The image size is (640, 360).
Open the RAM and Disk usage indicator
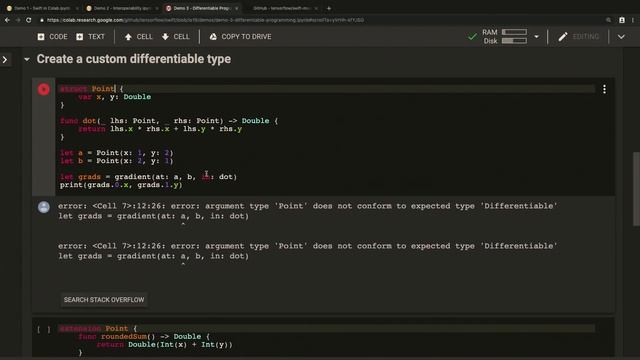click(504, 36)
